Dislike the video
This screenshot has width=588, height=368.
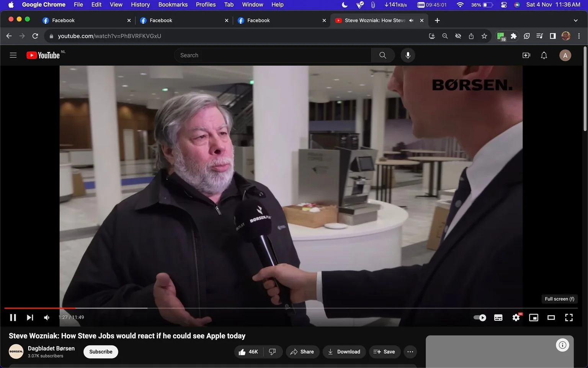pos(273,352)
